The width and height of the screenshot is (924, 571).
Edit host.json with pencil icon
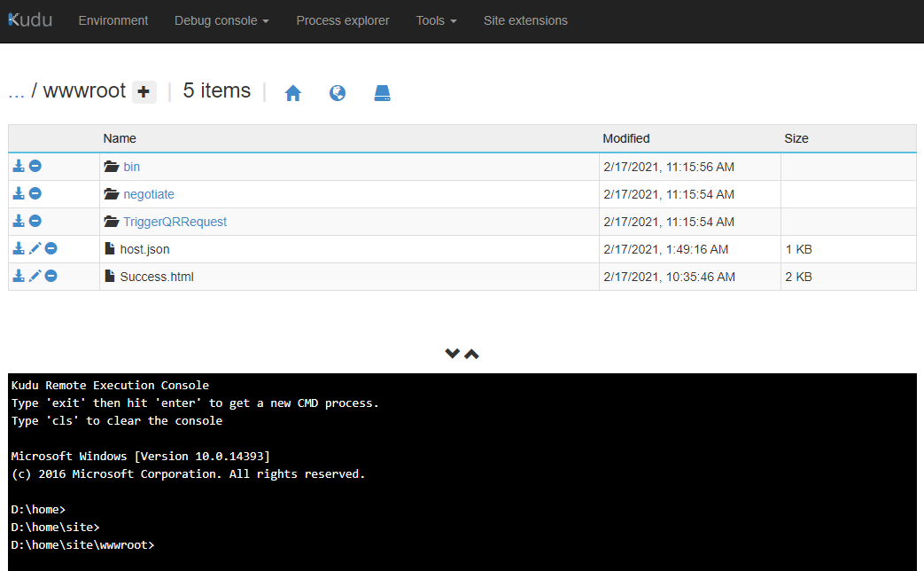35,248
